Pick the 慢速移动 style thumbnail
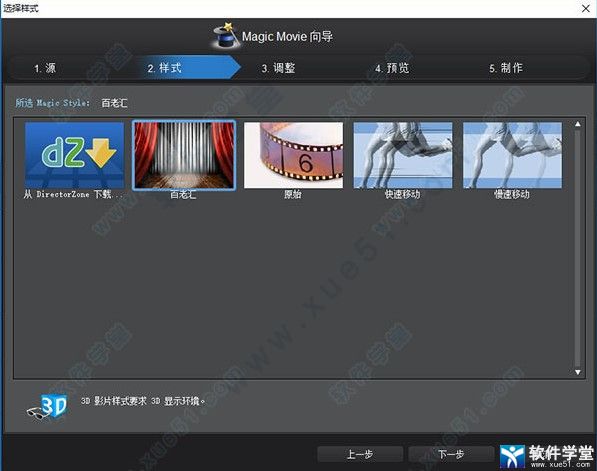The image size is (597, 471). pyautogui.click(x=512, y=155)
